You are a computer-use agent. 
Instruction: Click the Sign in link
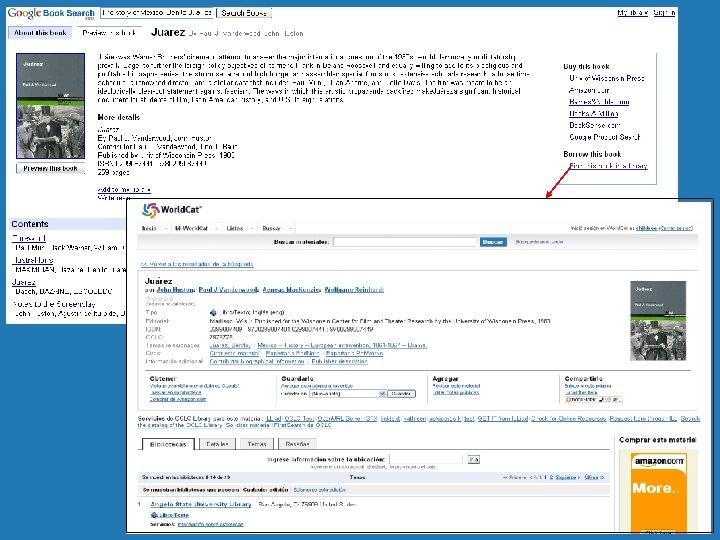click(x=664, y=12)
